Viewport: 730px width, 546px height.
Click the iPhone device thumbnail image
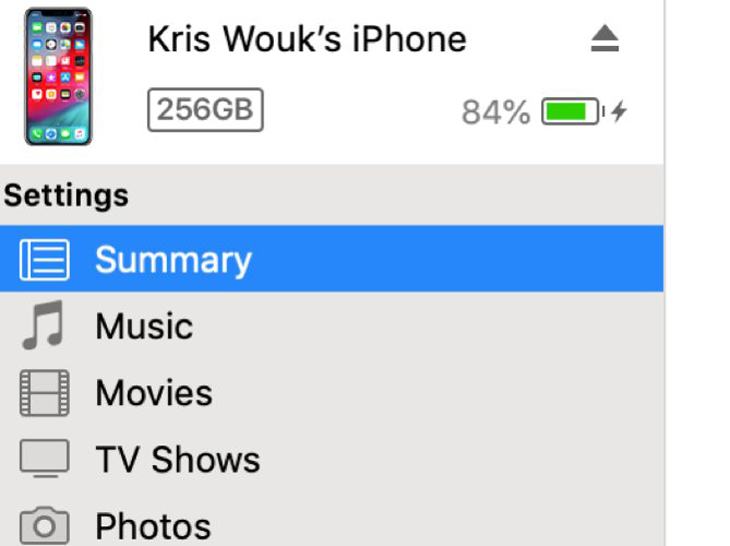58,76
